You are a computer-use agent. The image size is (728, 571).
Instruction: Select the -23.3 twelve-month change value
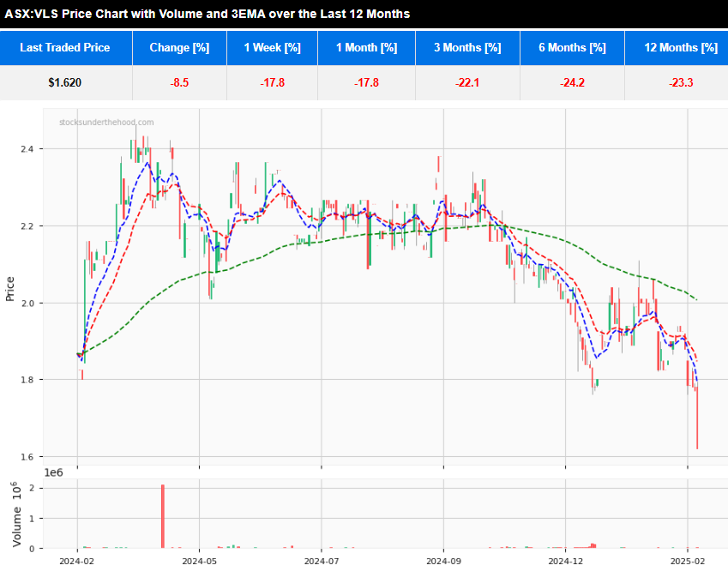(681, 82)
